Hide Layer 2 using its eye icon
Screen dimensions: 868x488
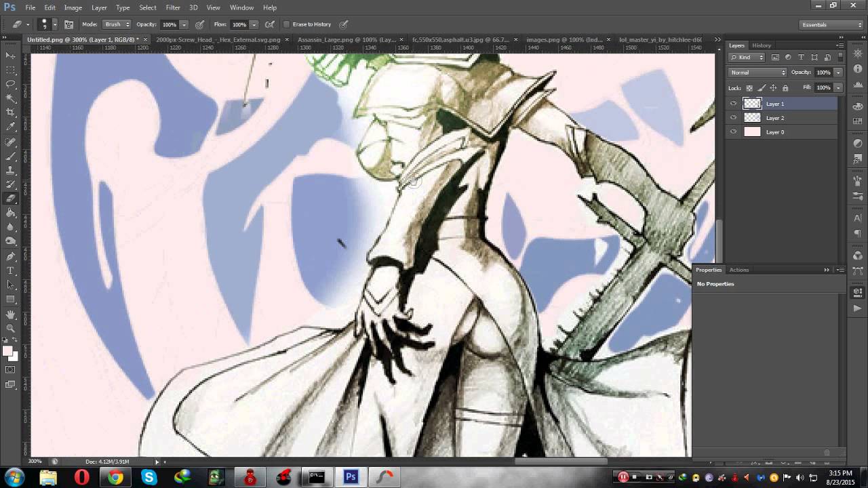pos(733,118)
